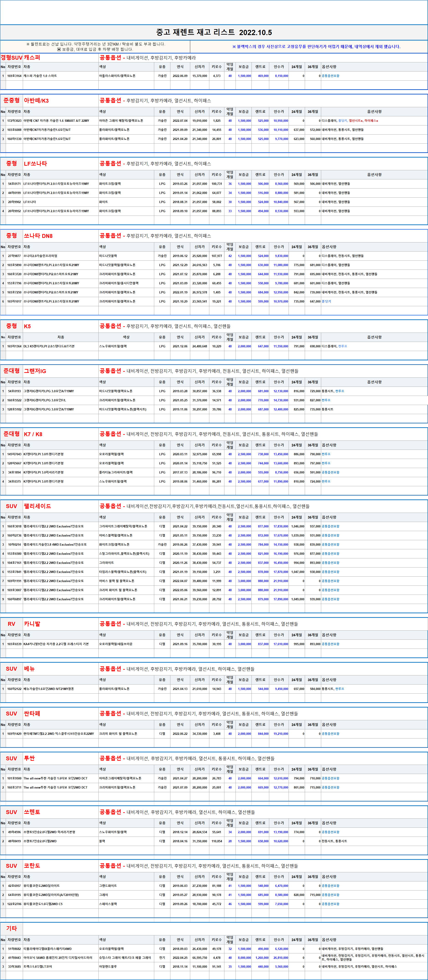Click purchase price 19,210,000

pos(281,734)
